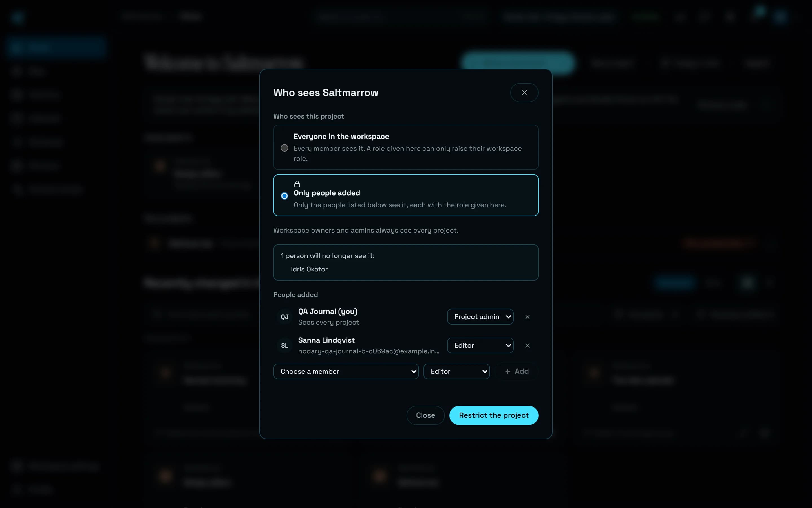Select Only people added radio option
Image resolution: width=812 pixels, height=508 pixels.
[284, 196]
